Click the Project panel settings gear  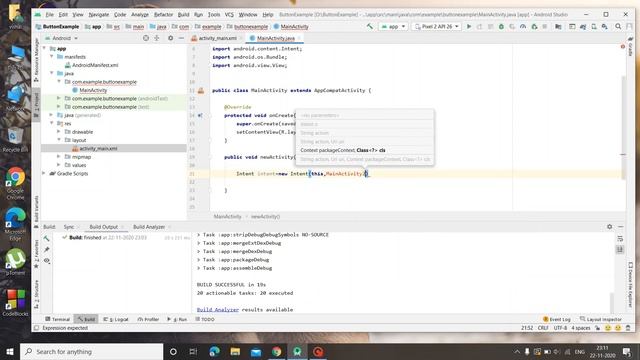(171, 38)
